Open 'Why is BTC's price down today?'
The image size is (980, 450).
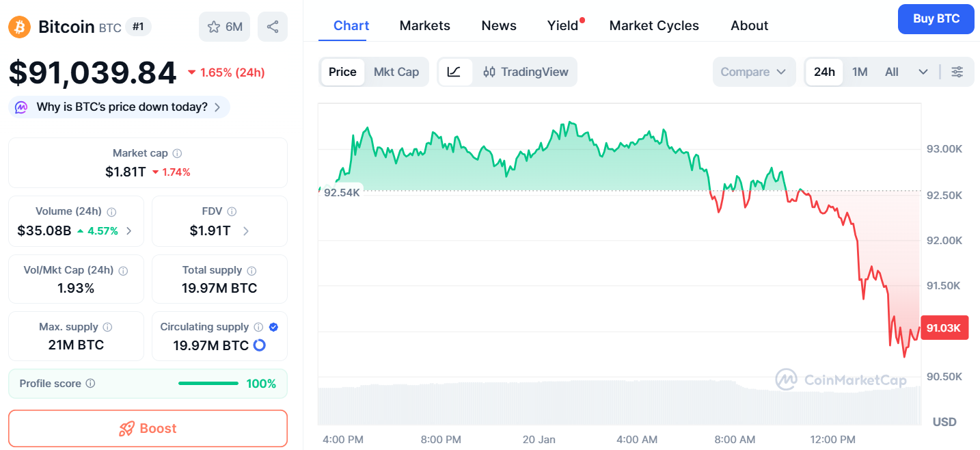coord(120,107)
